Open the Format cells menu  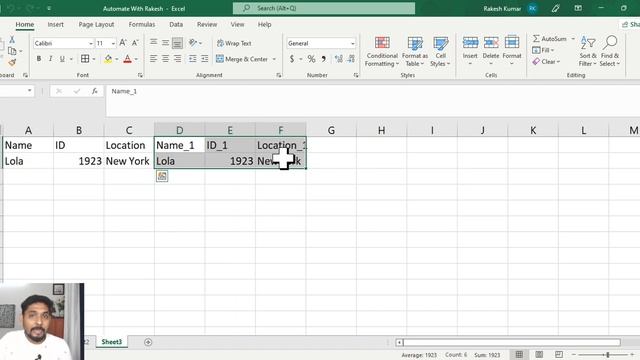point(512,50)
